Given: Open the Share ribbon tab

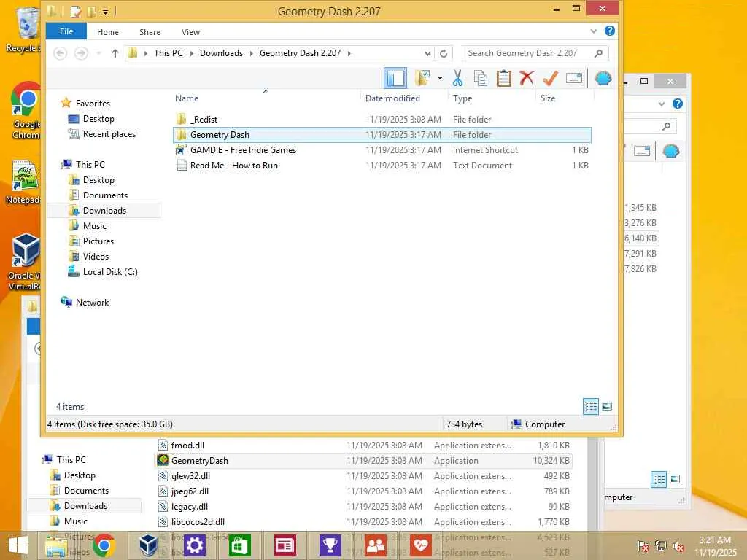Looking at the screenshot, I should (x=150, y=32).
